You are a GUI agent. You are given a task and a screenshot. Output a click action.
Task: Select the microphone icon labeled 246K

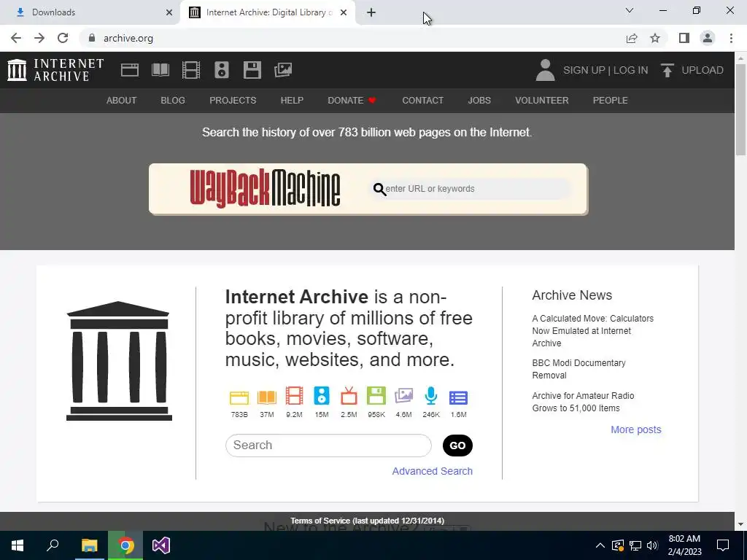[x=430, y=396]
